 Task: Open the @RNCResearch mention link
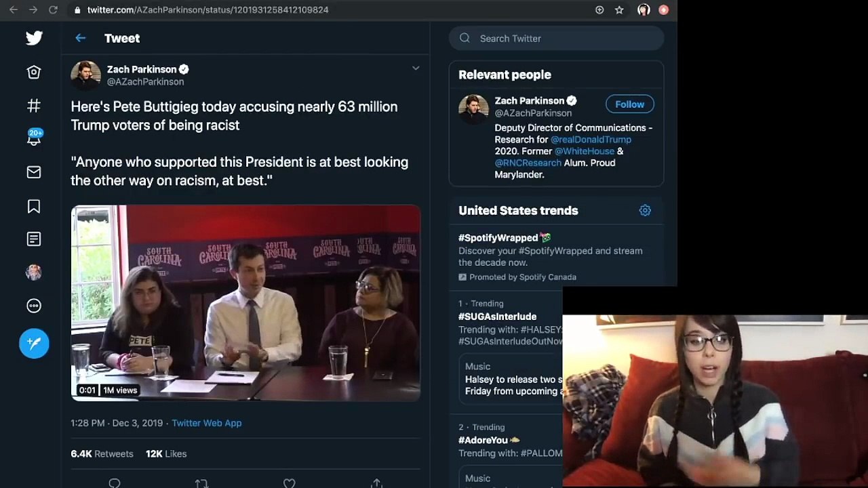[528, 163]
